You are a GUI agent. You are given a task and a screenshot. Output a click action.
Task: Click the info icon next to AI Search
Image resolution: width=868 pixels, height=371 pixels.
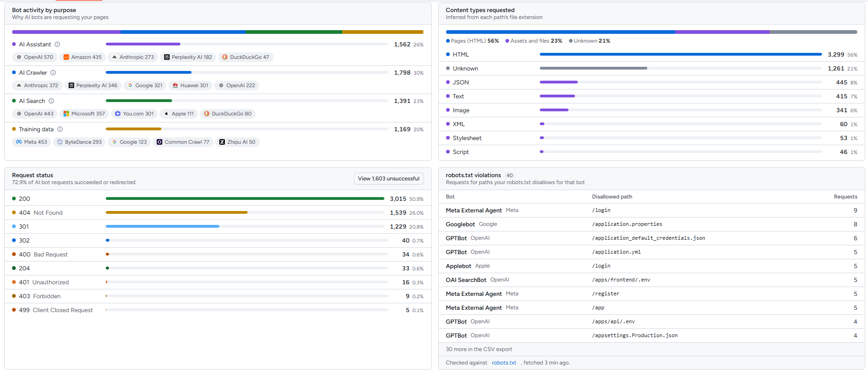point(51,101)
